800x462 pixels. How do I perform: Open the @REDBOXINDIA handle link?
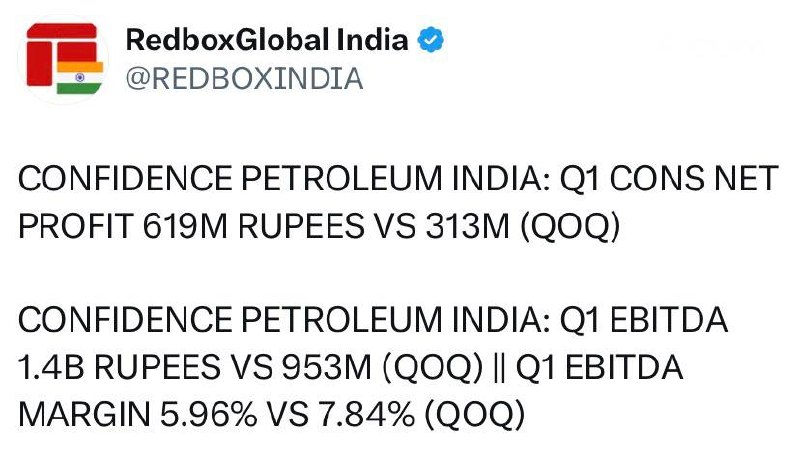point(244,79)
